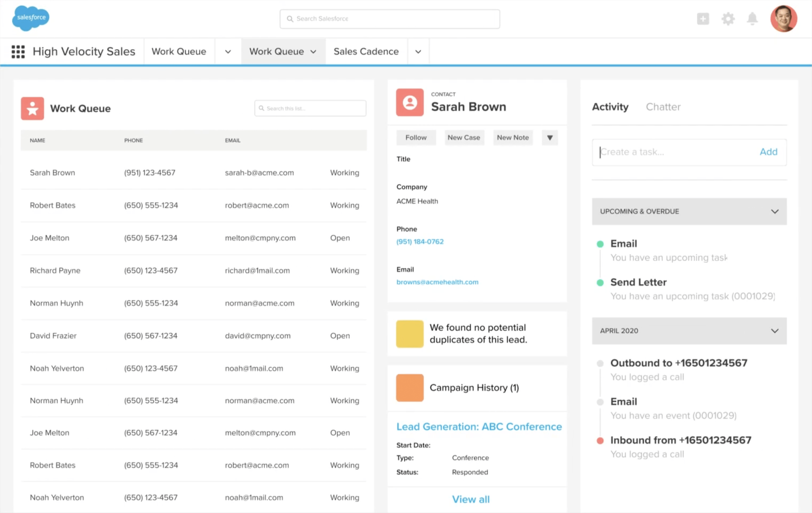Switch to the Chatter tab
The height and width of the screenshot is (513, 812).
(x=663, y=106)
